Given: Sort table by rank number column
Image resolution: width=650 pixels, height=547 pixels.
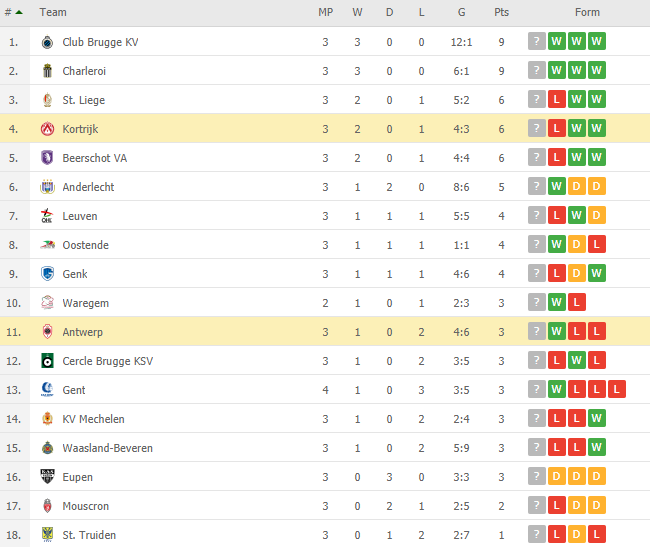Looking at the screenshot, I should tap(13, 12).
